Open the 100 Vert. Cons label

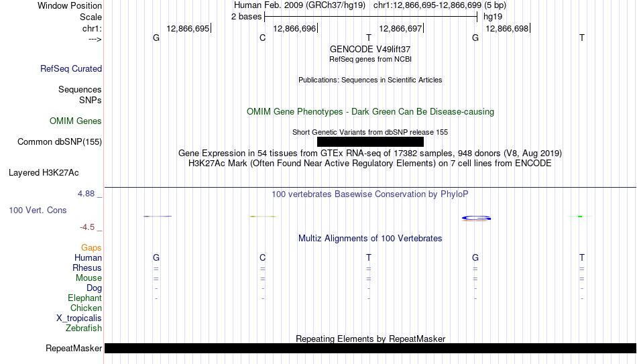(x=38, y=210)
